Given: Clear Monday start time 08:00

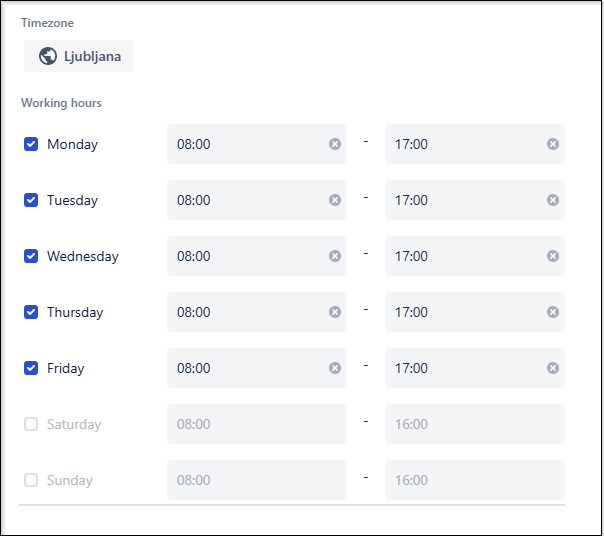Looking at the screenshot, I should coord(335,144).
